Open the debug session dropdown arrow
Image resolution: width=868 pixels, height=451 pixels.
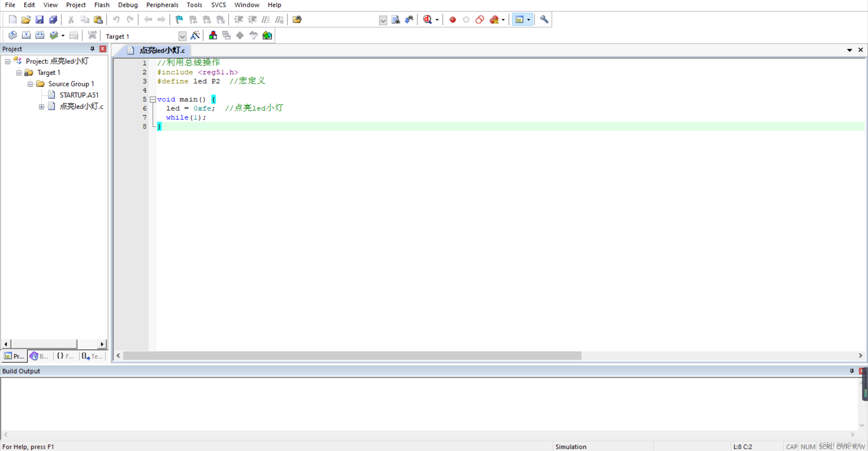[x=437, y=20]
